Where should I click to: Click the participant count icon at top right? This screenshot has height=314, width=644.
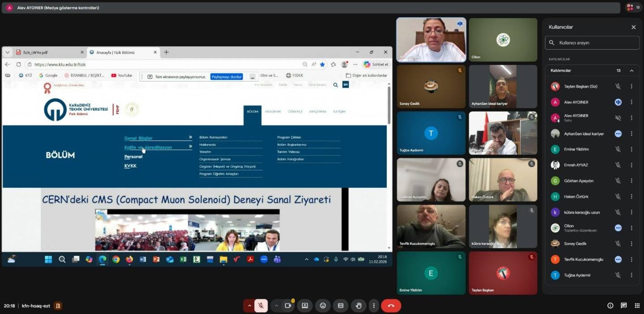click(x=632, y=7)
